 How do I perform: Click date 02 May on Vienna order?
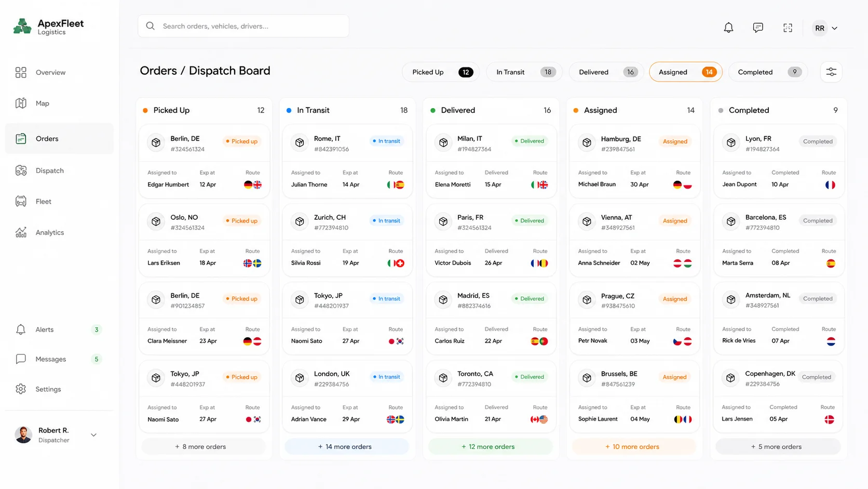click(640, 263)
